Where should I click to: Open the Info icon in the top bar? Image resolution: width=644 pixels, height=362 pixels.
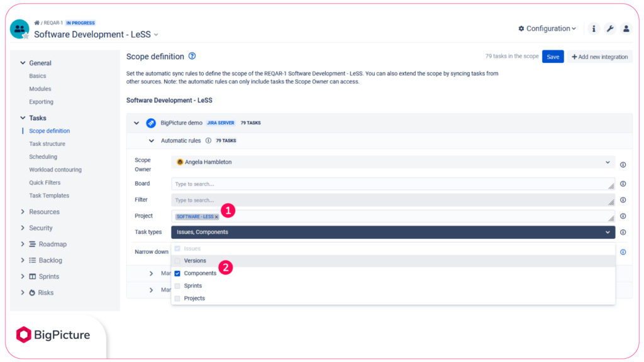(x=594, y=28)
